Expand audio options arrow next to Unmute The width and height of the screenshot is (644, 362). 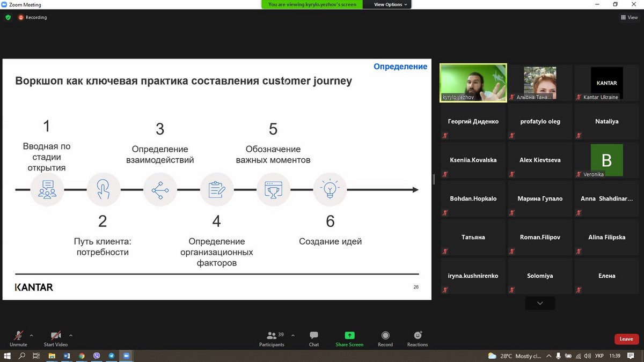click(31, 335)
